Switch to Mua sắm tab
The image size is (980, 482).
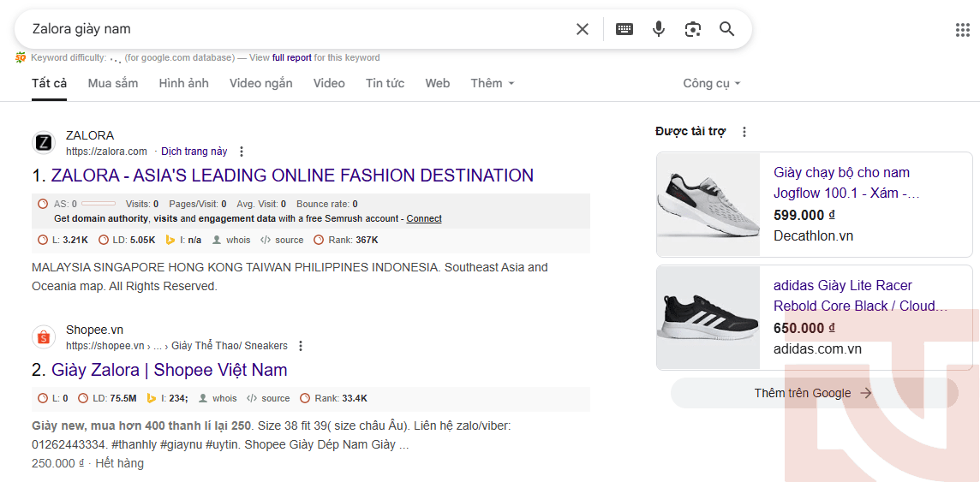pos(113,83)
